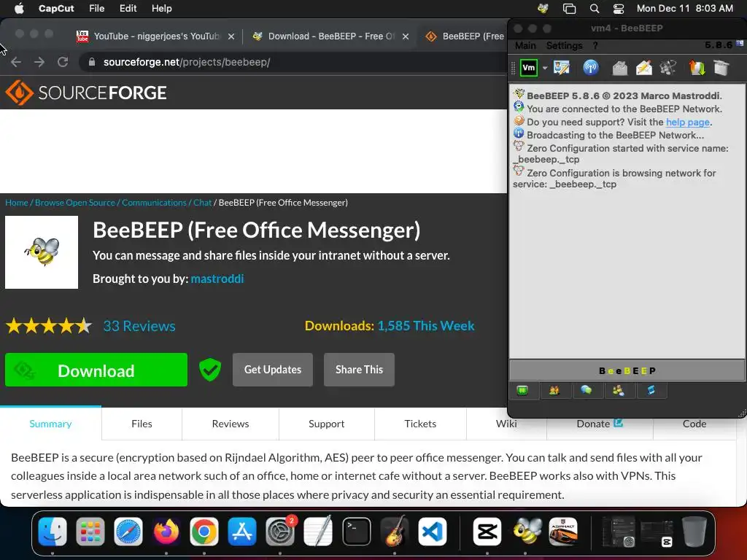The image size is (747, 560).
Task: Select the chat bubbles tab in BeeBEEP
Action: [586, 391]
